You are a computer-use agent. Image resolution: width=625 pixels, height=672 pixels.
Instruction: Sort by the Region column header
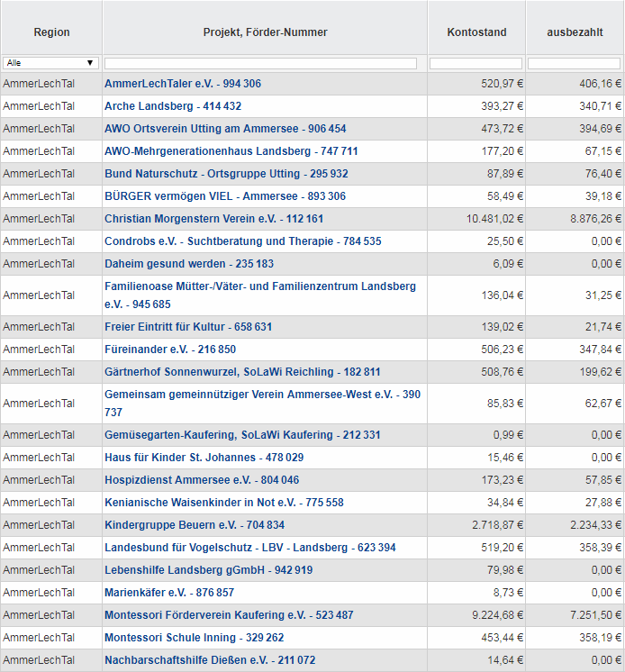[51, 32]
